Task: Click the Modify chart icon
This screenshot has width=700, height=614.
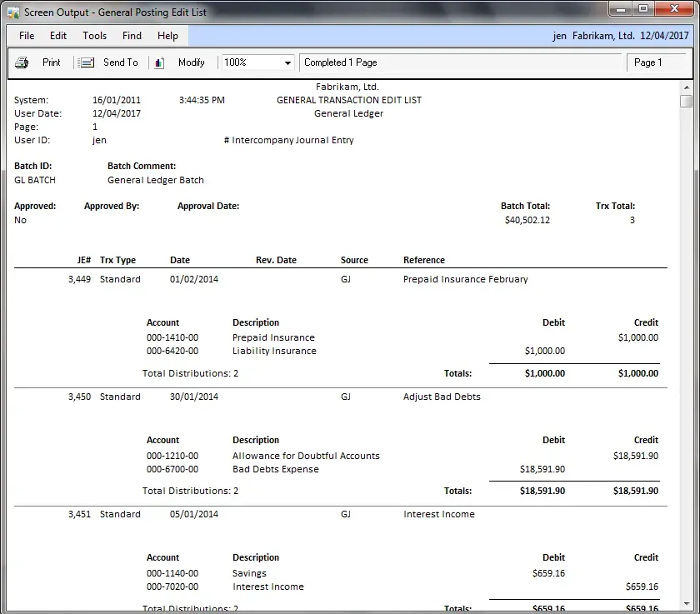Action: [x=160, y=62]
